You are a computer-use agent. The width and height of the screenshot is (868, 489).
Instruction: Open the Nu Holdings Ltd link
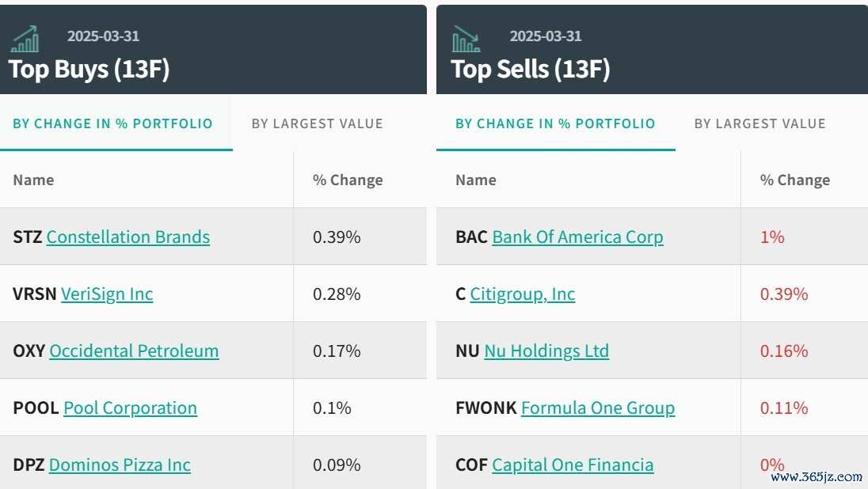click(546, 351)
